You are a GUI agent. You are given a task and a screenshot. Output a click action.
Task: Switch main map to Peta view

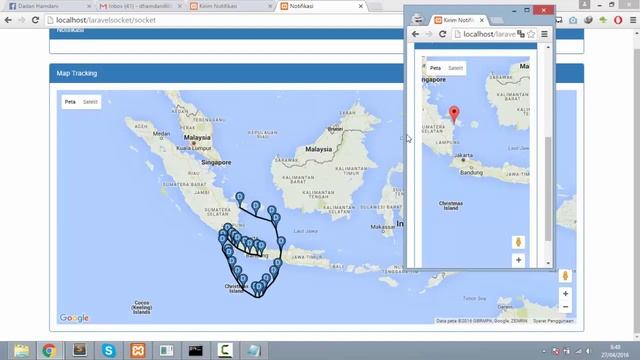point(70,102)
